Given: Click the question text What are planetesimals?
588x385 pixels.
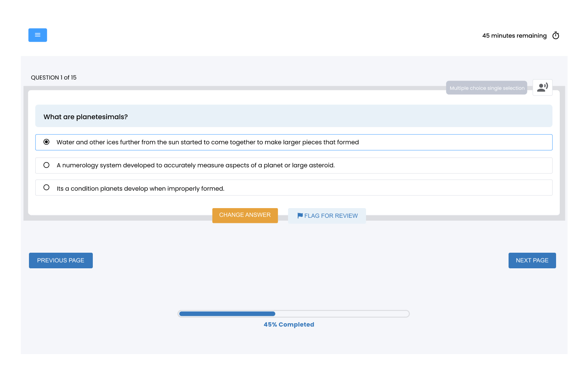Looking at the screenshot, I should point(86,117).
